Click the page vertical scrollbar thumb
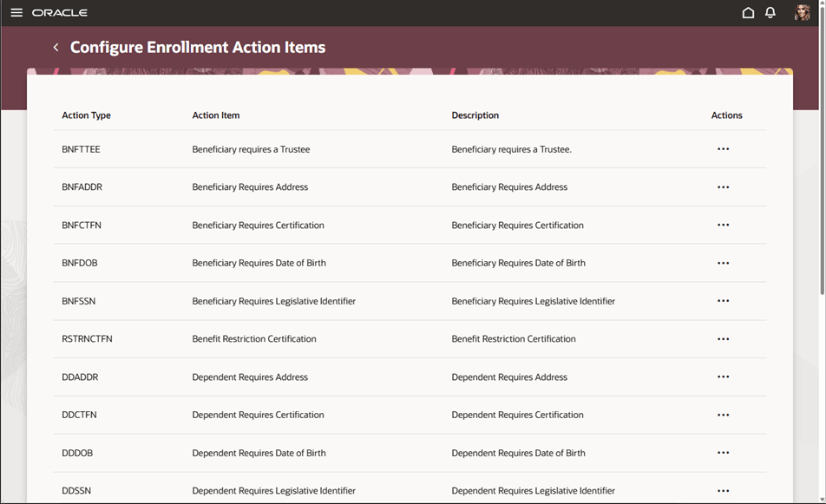This screenshot has width=826, height=504. pos(822,150)
